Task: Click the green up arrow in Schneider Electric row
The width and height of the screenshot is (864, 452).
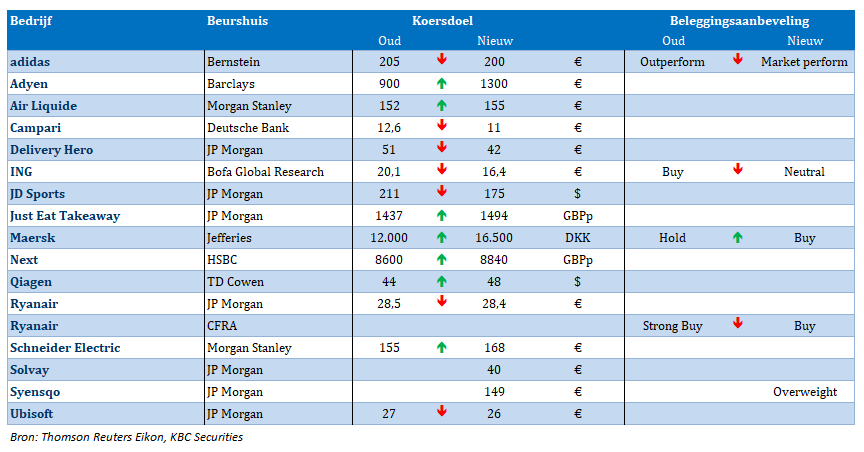Action: (441, 348)
